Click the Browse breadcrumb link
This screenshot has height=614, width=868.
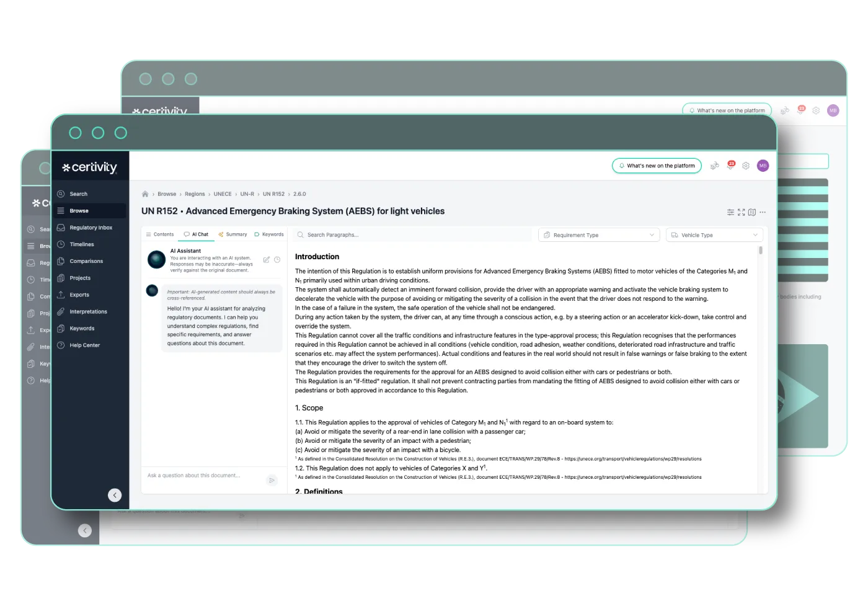(x=167, y=194)
